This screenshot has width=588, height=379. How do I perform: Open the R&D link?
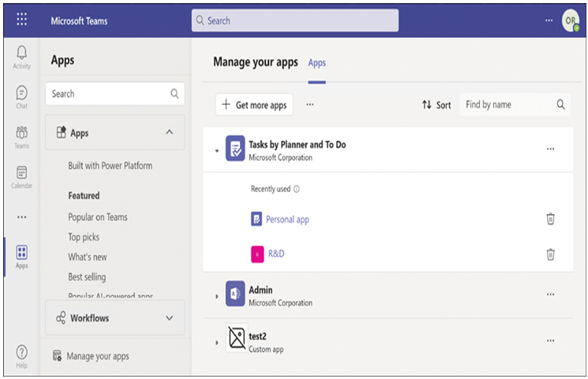[x=276, y=253]
